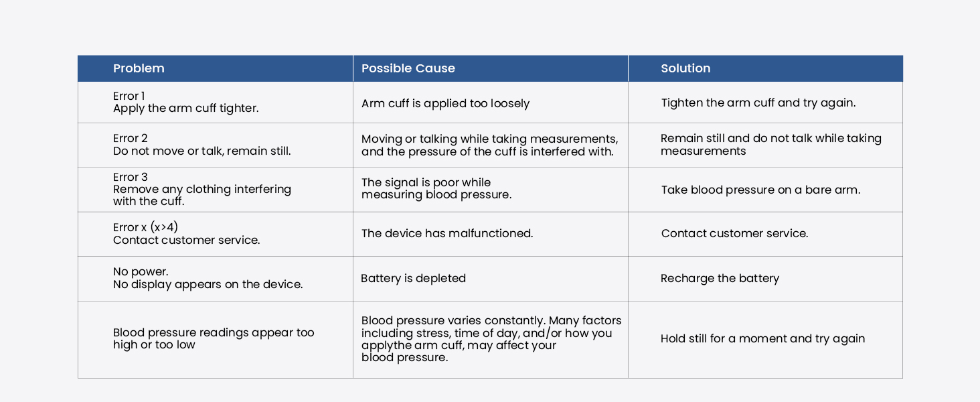The height and width of the screenshot is (402, 980).
Task: Select the Error 2 problem cell
Action: pos(216,145)
